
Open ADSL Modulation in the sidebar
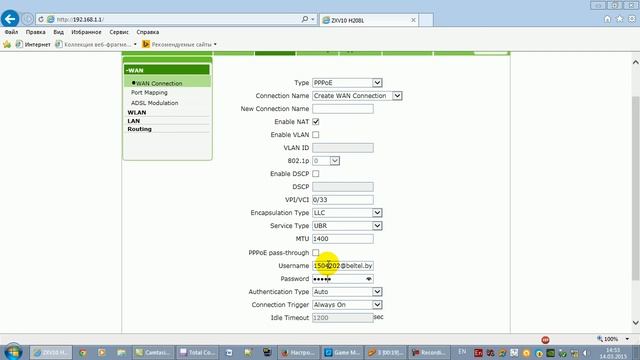tap(154, 103)
